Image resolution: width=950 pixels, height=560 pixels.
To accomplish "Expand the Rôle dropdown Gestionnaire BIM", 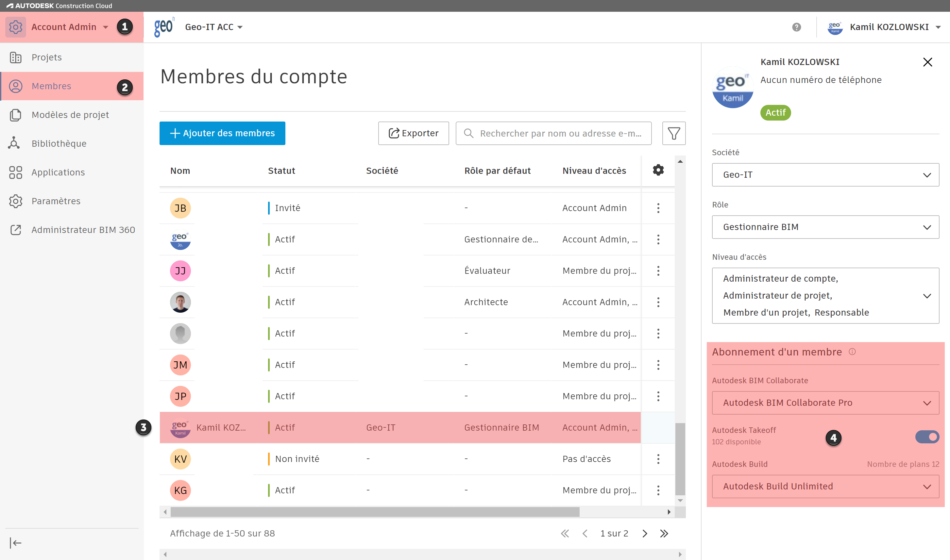I will pos(825,227).
